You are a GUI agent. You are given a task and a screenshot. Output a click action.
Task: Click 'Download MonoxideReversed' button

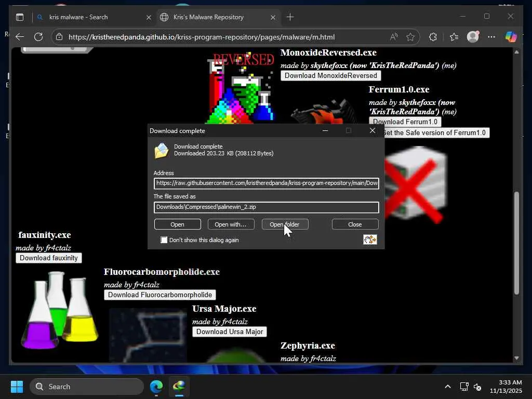pyautogui.click(x=331, y=76)
